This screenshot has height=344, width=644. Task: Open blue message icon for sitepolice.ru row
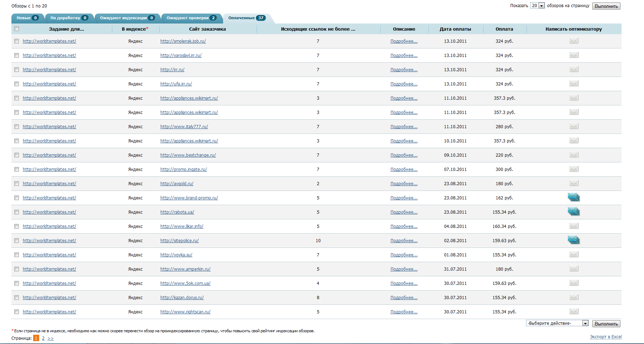point(573,240)
